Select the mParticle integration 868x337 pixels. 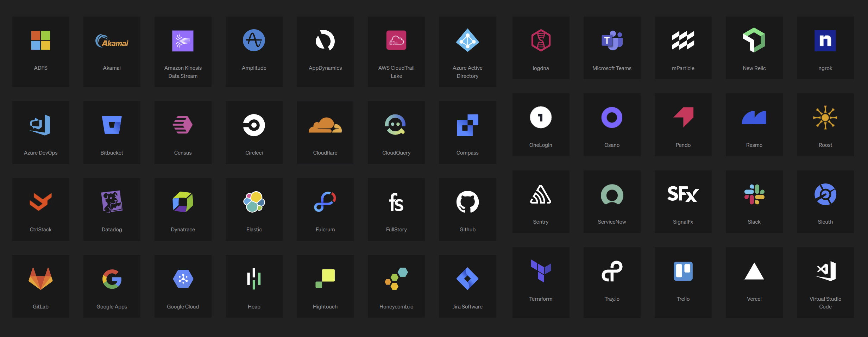point(683,48)
